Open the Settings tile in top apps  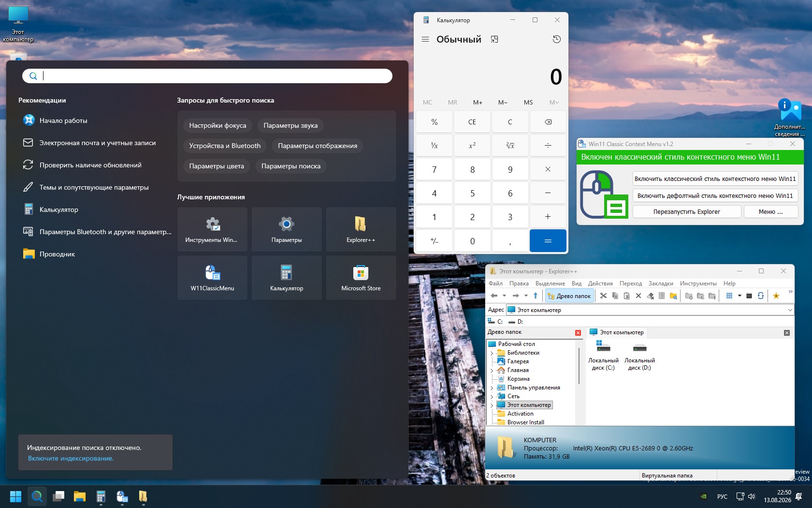(287, 229)
